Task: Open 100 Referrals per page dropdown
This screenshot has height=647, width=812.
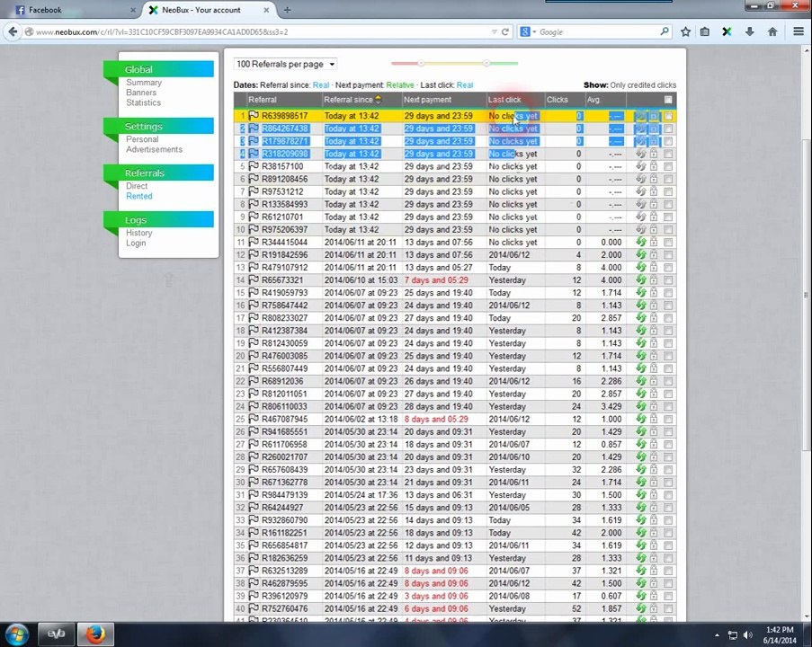Action: coord(285,64)
